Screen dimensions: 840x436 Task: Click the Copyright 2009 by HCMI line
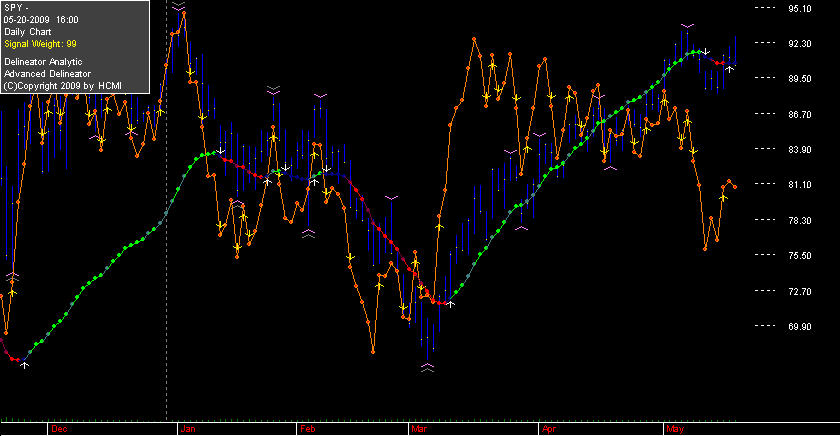(x=63, y=86)
